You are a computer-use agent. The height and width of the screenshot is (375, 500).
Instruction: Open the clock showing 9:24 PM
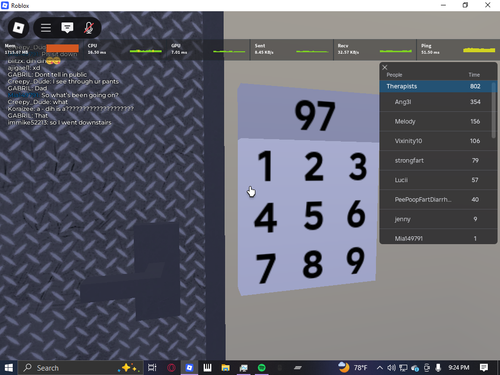[x=459, y=368]
